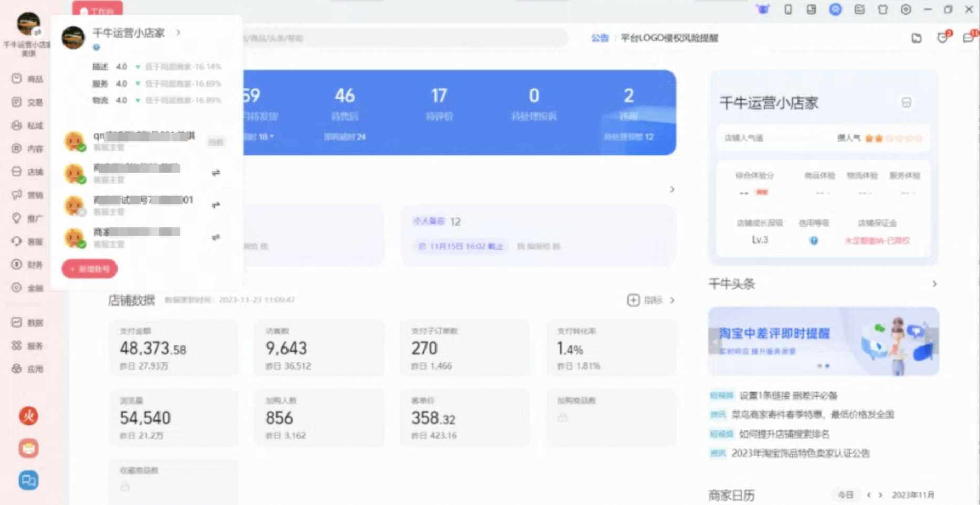The width and height of the screenshot is (980, 505).
Task: Expand the 千牛头条 section arrow
Action: [x=934, y=283]
